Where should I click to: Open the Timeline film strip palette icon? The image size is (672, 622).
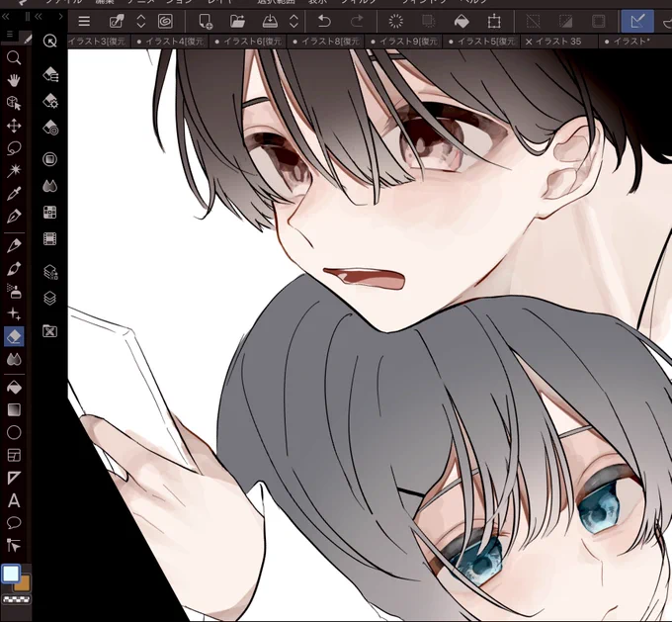point(50,239)
